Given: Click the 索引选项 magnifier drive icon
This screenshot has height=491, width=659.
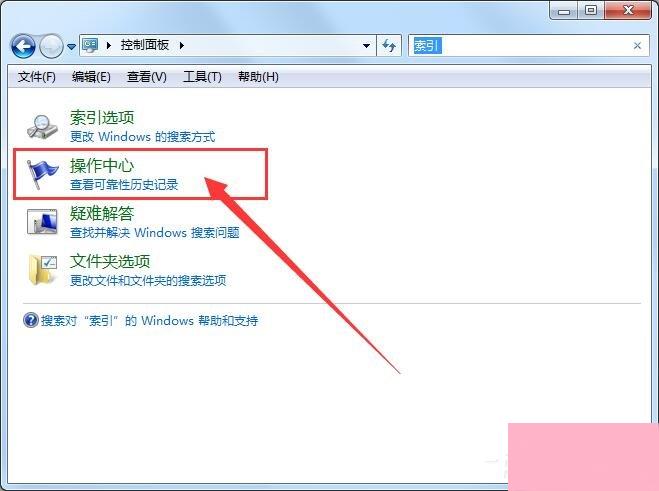Looking at the screenshot, I should pyautogui.click(x=42, y=127).
